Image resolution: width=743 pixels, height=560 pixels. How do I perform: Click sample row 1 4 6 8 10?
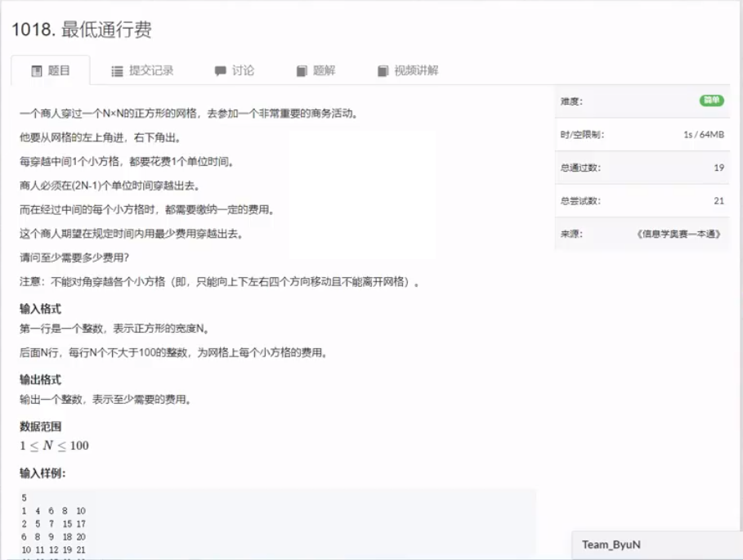[x=54, y=511]
